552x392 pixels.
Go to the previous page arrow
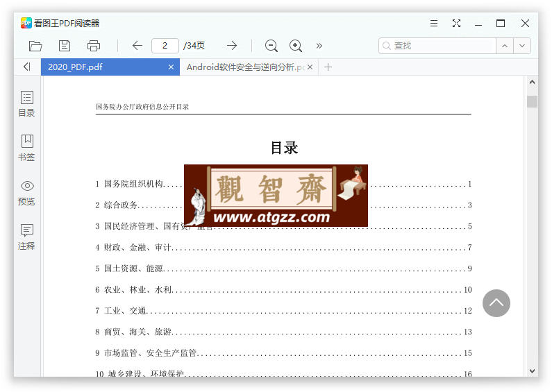tap(137, 45)
